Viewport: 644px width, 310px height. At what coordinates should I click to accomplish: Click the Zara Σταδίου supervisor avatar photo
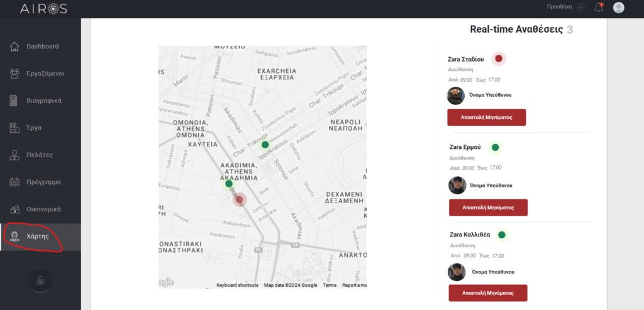pos(455,96)
